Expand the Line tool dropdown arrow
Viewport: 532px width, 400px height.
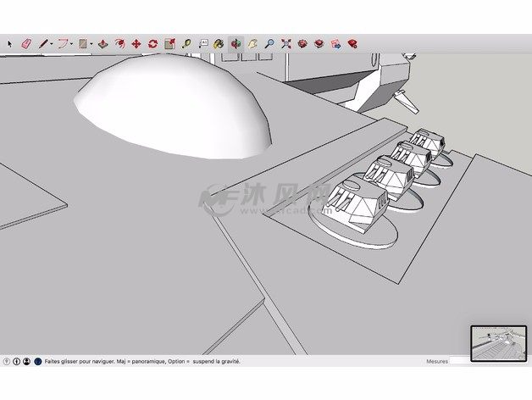tap(50, 42)
